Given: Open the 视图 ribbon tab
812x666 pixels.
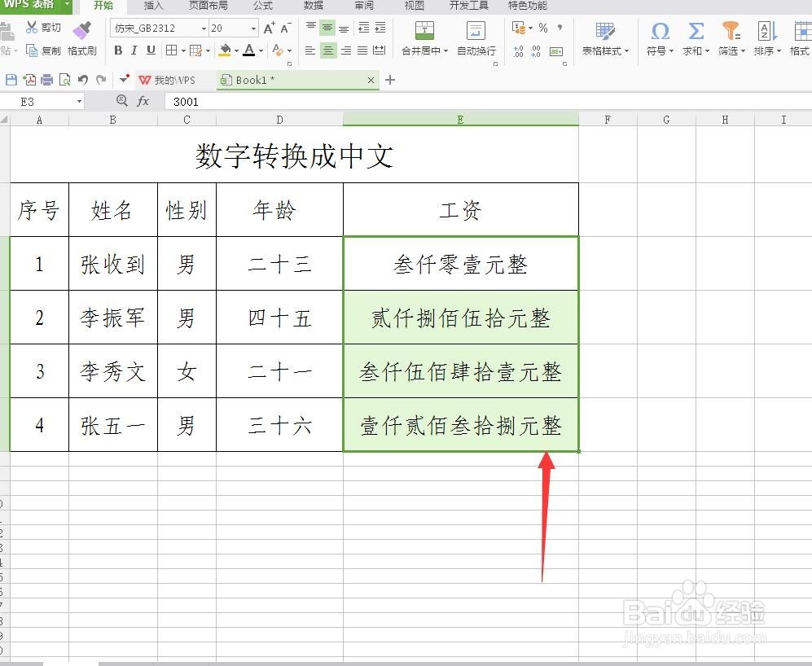Looking at the screenshot, I should (x=414, y=6).
